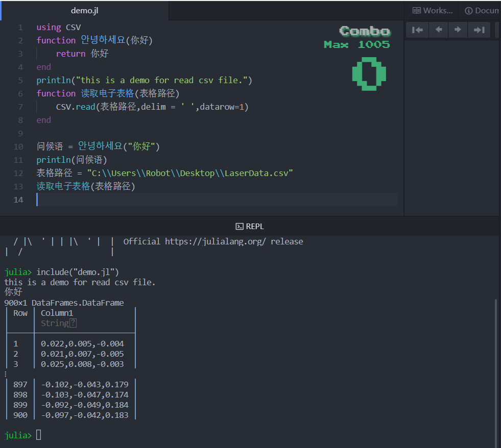Image resolution: width=501 pixels, height=448 pixels.
Task: Click line number 14 in the gutter
Action: (18, 200)
